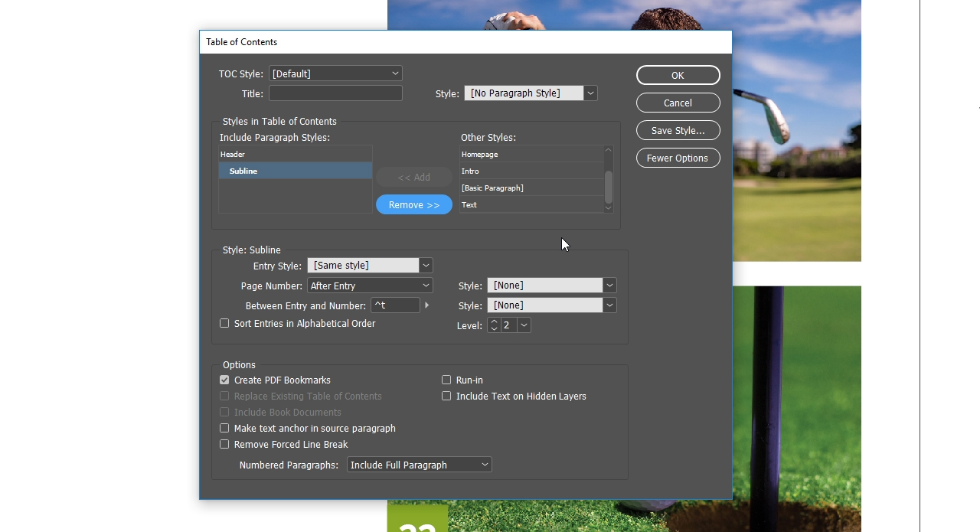Viewport: 980px width, 532px height.
Task: Open the Entry Style dropdown
Action: 426,265
